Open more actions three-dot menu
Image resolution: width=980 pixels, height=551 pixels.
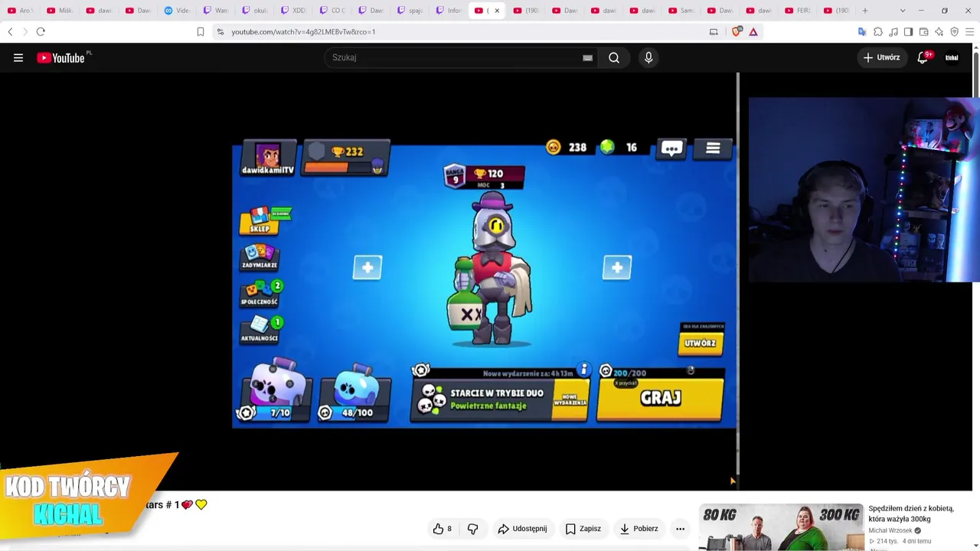[680, 529]
